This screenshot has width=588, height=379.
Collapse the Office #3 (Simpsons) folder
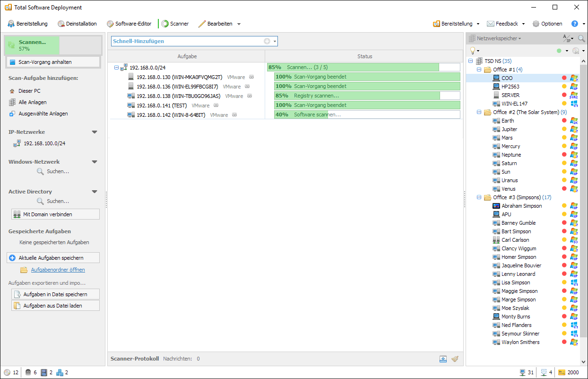tap(479, 197)
